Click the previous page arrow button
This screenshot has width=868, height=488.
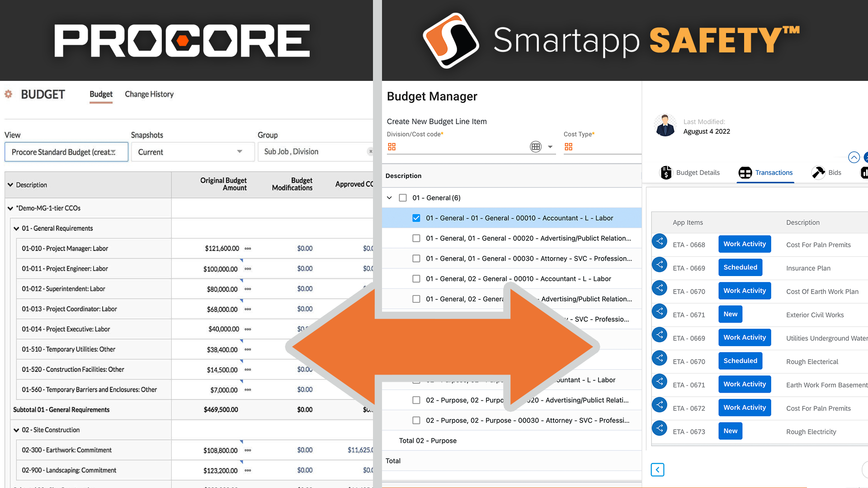click(657, 470)
